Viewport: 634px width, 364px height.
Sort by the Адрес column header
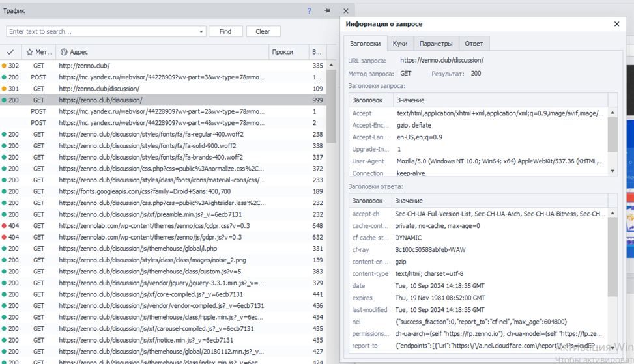[163, 52]
